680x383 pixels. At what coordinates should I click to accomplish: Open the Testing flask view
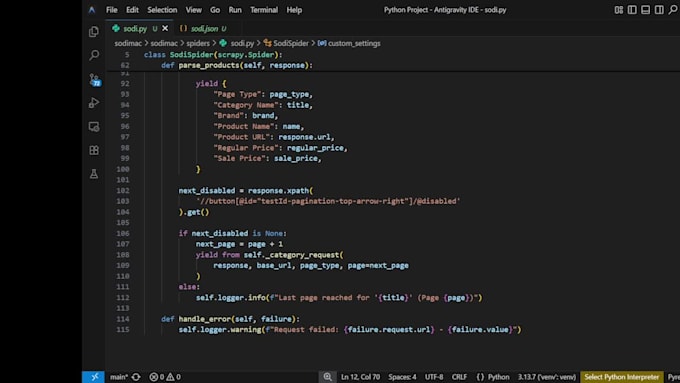(94, 174)
